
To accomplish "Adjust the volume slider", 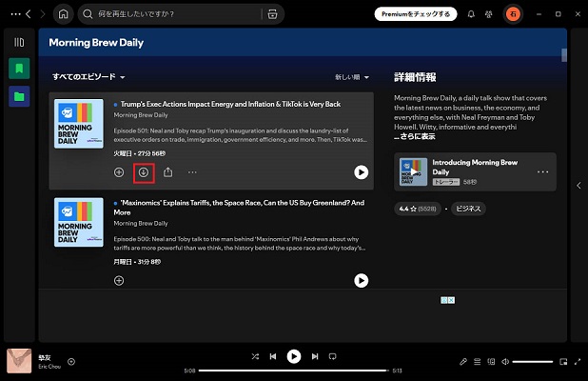I will click(533, 362).
